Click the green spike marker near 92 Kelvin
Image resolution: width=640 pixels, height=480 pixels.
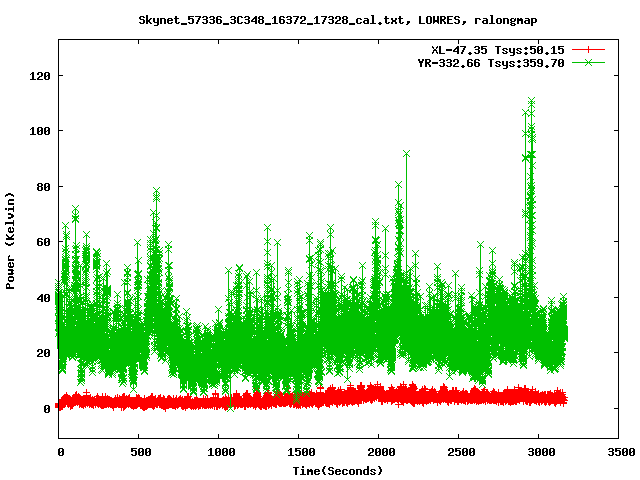pos(406,154)
